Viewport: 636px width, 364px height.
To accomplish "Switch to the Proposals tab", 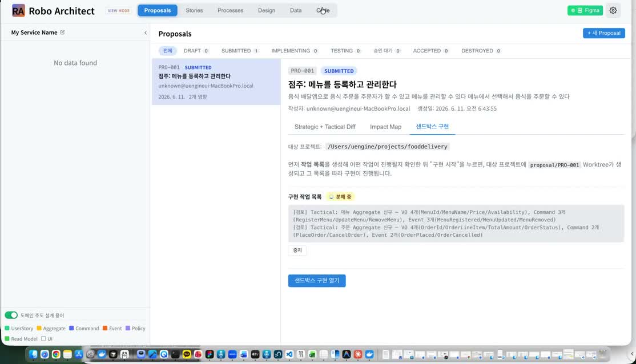I will (x=158, y=10).
